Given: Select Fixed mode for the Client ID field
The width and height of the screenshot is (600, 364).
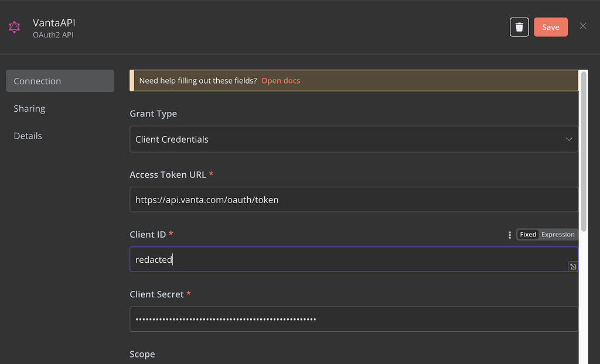Looking at the screenshot, I should click(527, 234).
